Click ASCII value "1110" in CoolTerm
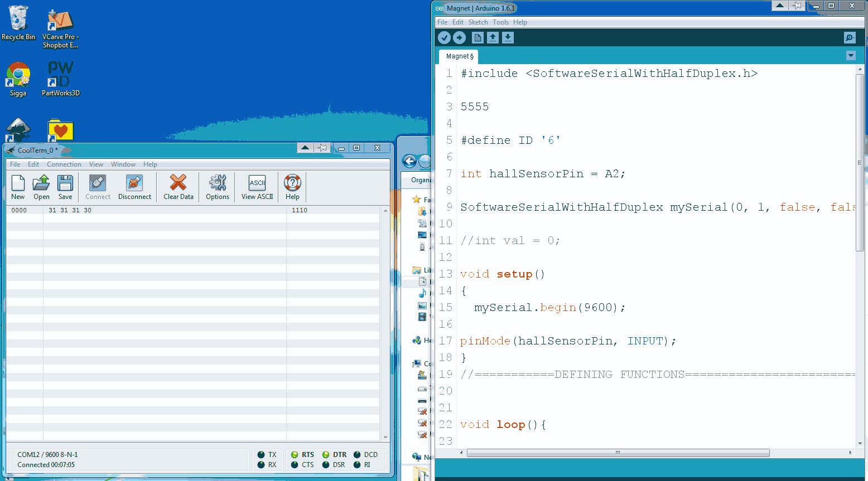This screenshot has width=868, height=481. tap(299, 210)
